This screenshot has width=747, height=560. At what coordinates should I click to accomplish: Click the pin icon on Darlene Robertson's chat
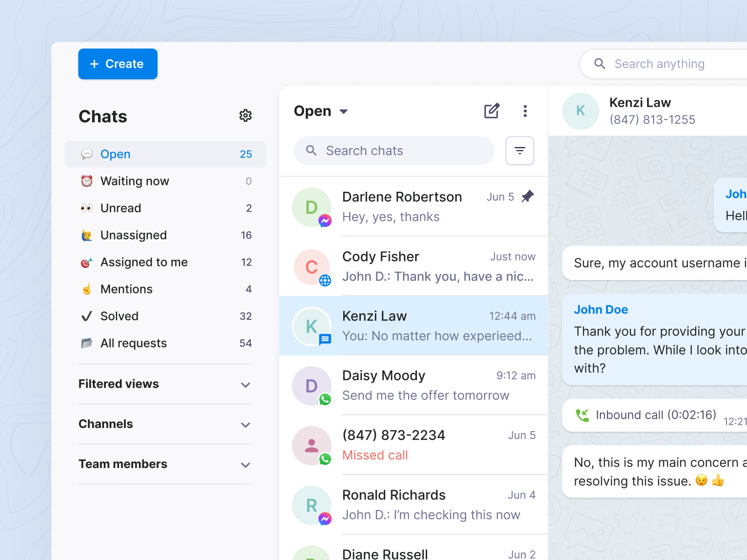point(528,196)
